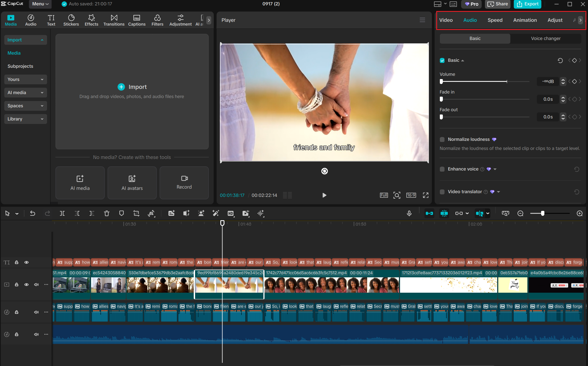This screenshot has height=366, width=588.
Task: Open the Transitions panel
Action: 114,20
